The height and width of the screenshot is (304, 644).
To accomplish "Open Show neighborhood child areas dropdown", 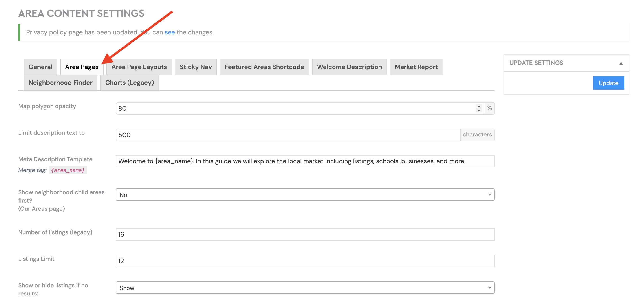I will click(x=305, y=194).
